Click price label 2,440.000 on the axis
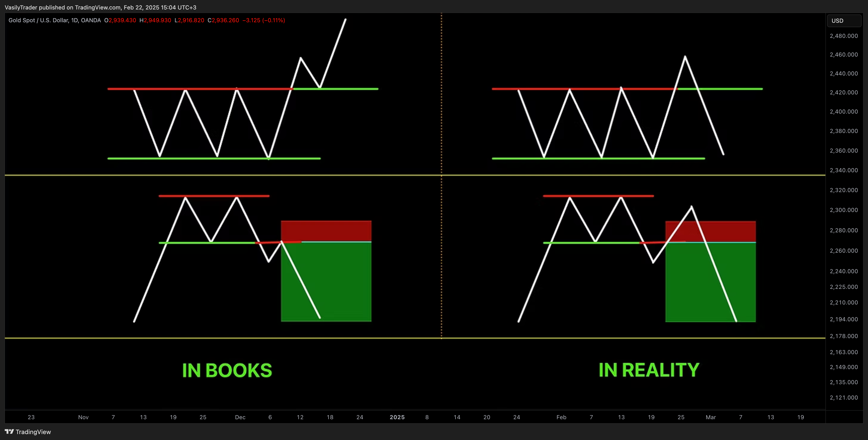 (844, 73)
